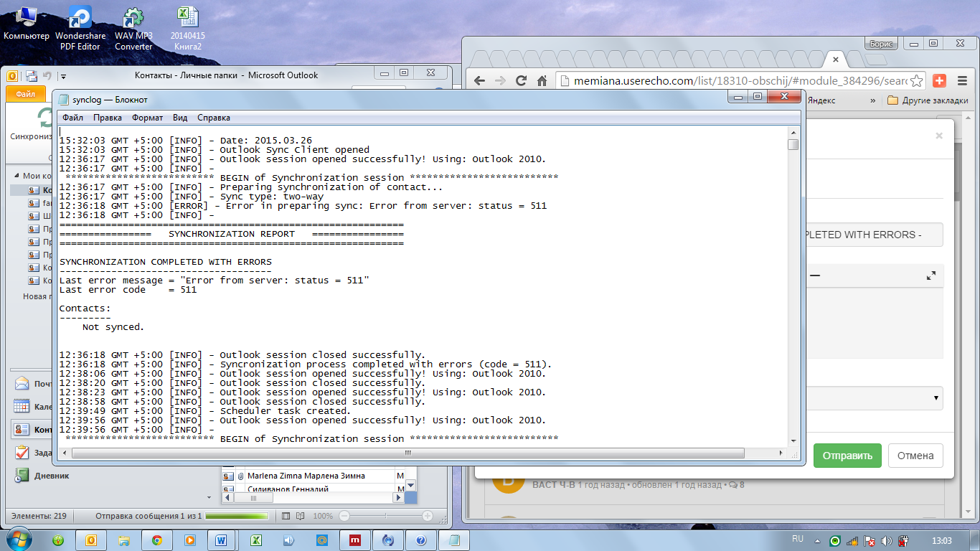Screen dimensions: 980x551
Task: Open the 20140415 Книга2 Excel file icon
Action: (x=187, y=29)
